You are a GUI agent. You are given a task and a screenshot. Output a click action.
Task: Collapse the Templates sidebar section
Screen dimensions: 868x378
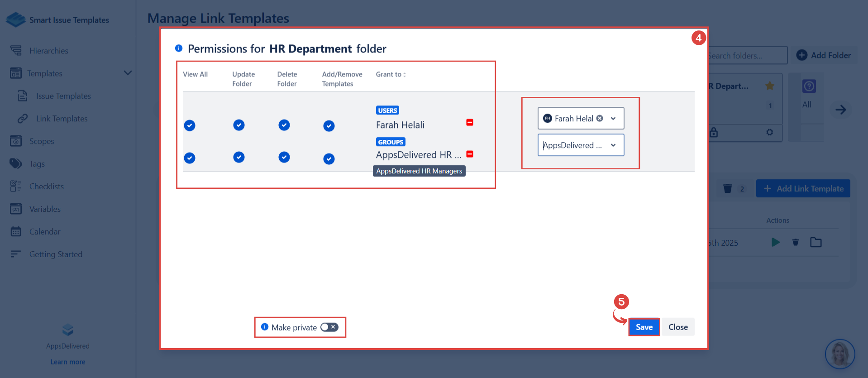tap(128, 73)
